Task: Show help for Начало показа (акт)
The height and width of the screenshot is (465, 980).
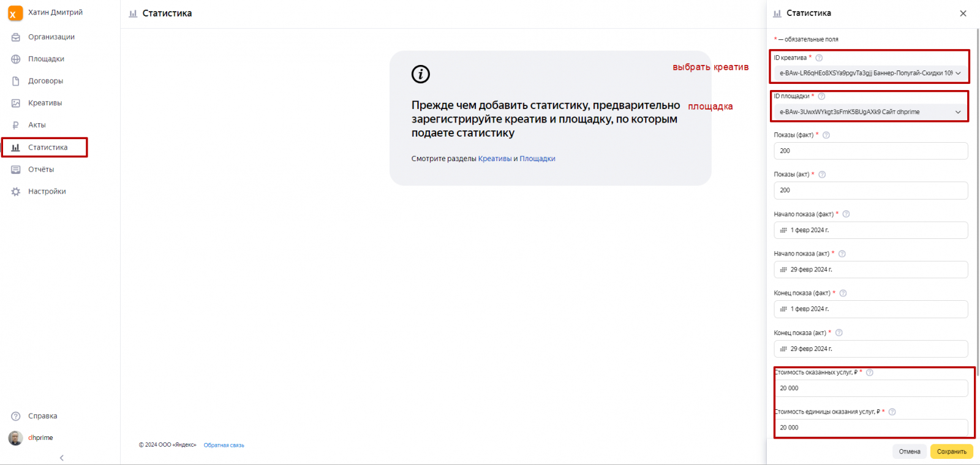Action: coord(842,254)
